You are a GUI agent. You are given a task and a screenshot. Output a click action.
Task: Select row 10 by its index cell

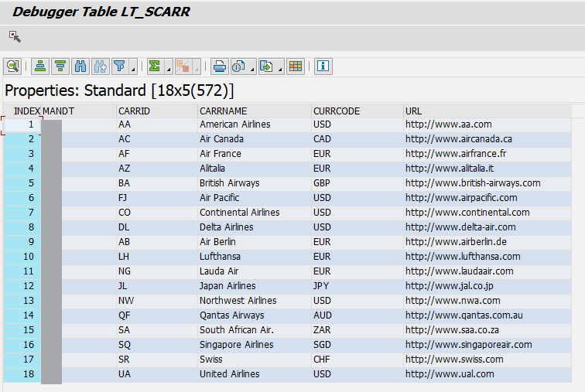(x=22, y=257)
